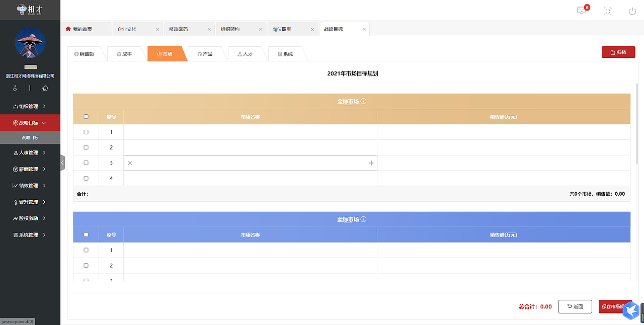Switch to the 成本 tab
Viewport: 644px width, 325px height.
click(x=125, y=53)
